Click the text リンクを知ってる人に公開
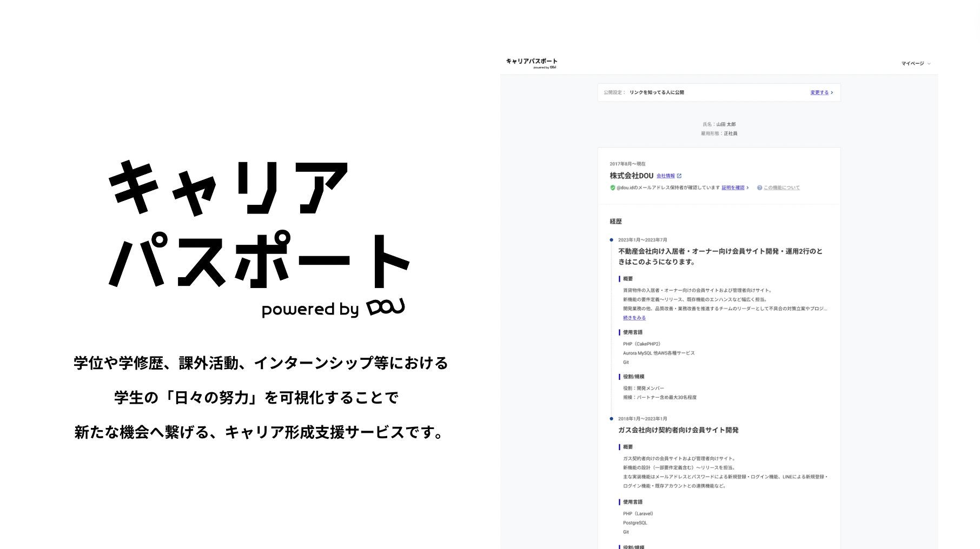 (657, 92)
